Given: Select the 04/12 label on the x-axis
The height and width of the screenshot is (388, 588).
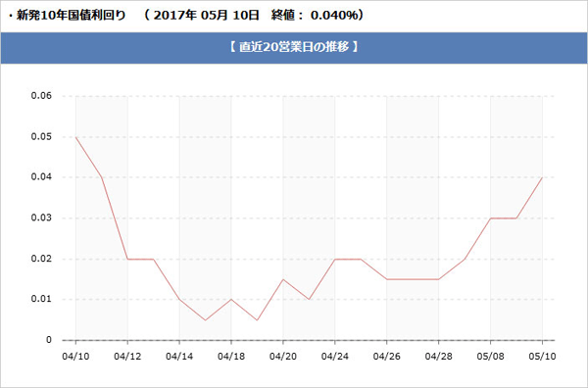Looking at the screenshot, I should point(127,356).
